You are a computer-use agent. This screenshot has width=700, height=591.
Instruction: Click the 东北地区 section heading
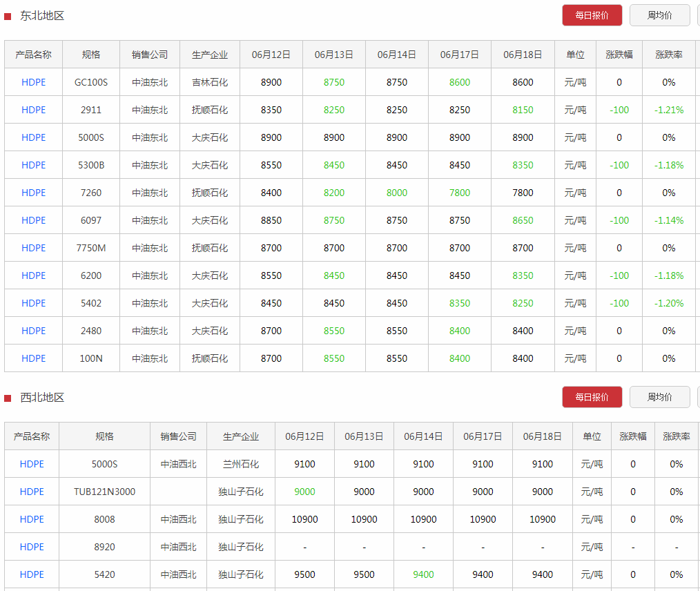click(x=42, y=16)
